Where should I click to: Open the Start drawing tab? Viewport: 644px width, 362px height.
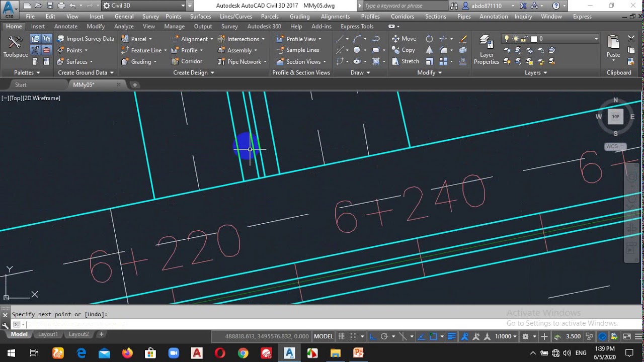click(x=21, y=85)
